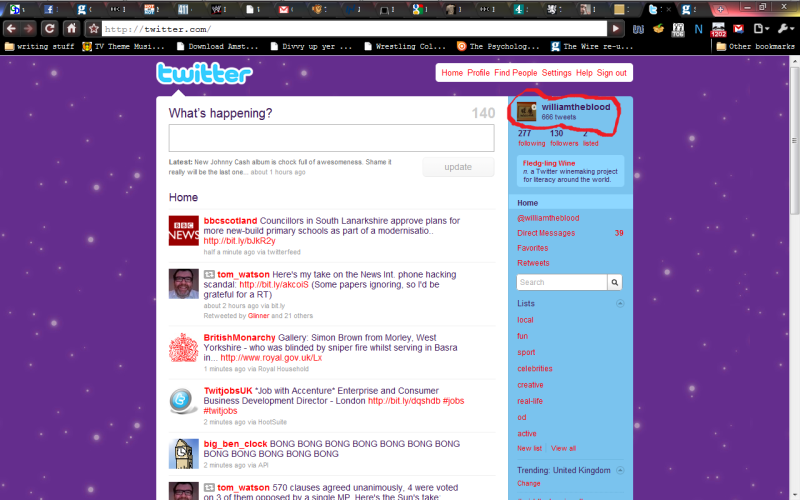This screenshot has height=500, width=800.
Task: Click the williamtheblood profile avatar
Action: (x=527, y=112)
